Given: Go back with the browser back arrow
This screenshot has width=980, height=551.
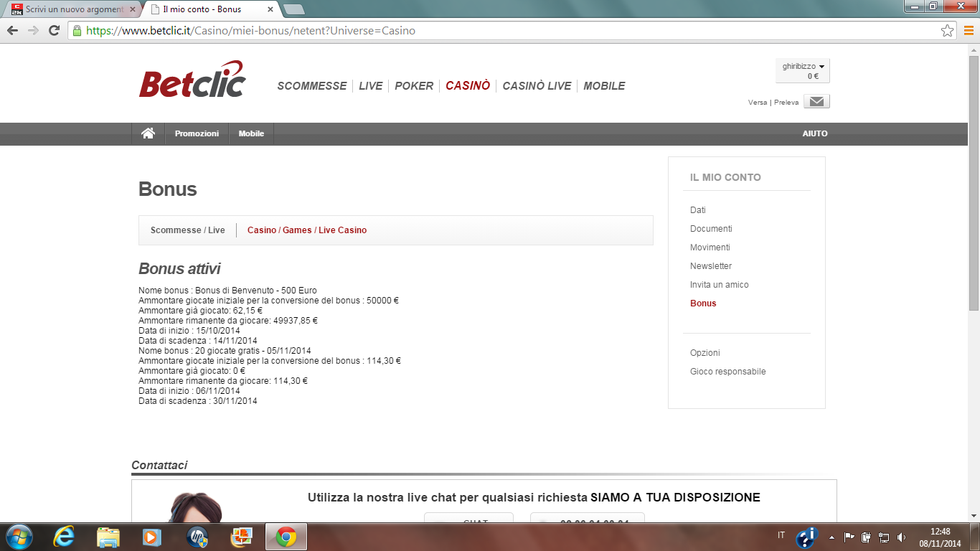Looking at the screenshot, I should tap(12, 31).
